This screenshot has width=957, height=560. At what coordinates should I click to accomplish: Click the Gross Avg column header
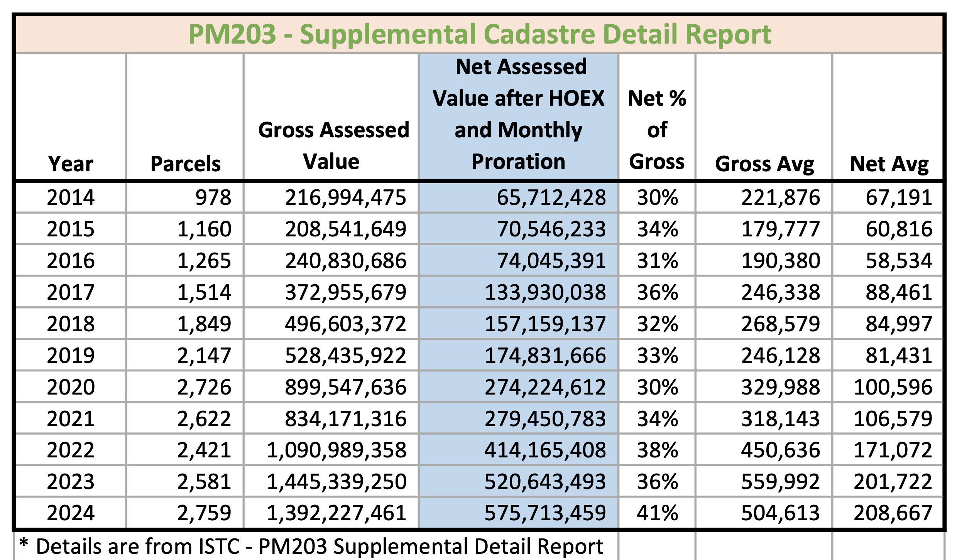pyautogui.click(x=764, y=164)
